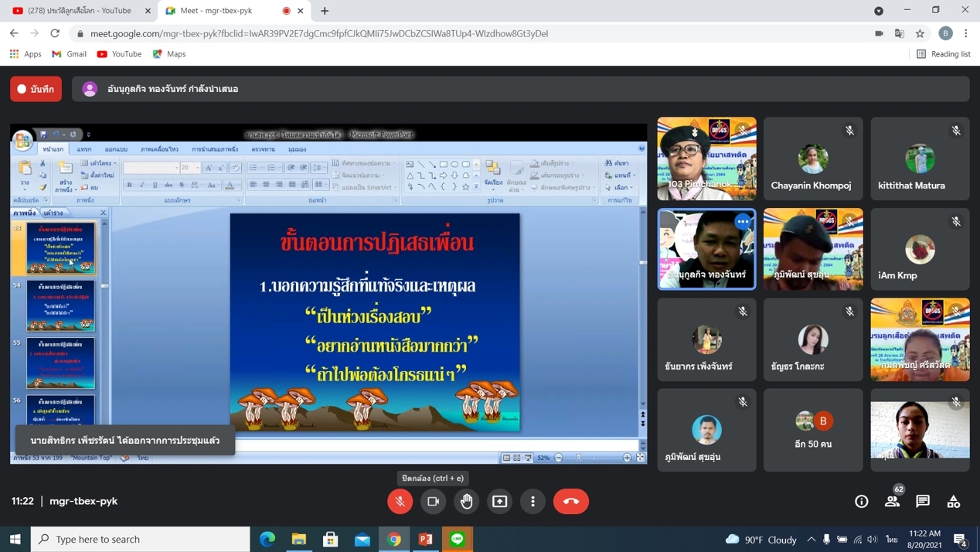This screenshot has width=980, height=552.
Task: Expand the system tray hidden icons chevron
Action: coord(811,539)
